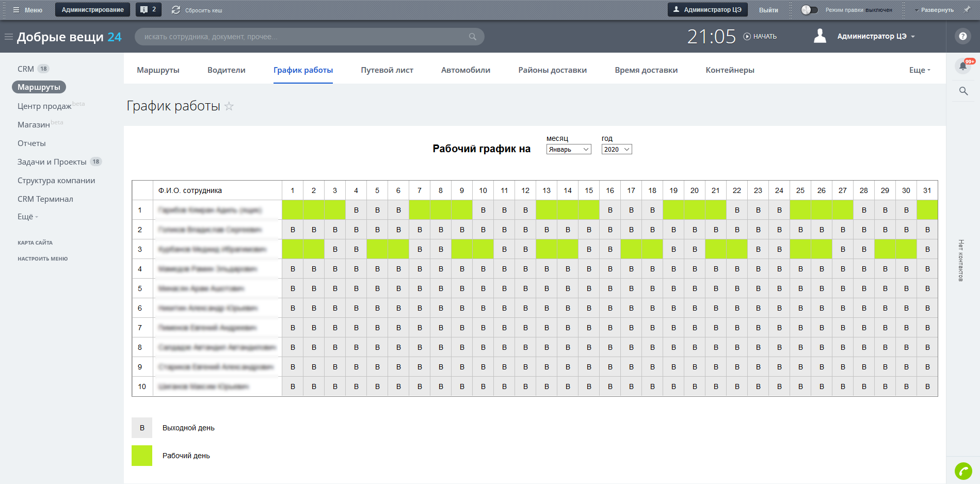
Task: Click the Выйти logout link
Action: tap(768, 10)
